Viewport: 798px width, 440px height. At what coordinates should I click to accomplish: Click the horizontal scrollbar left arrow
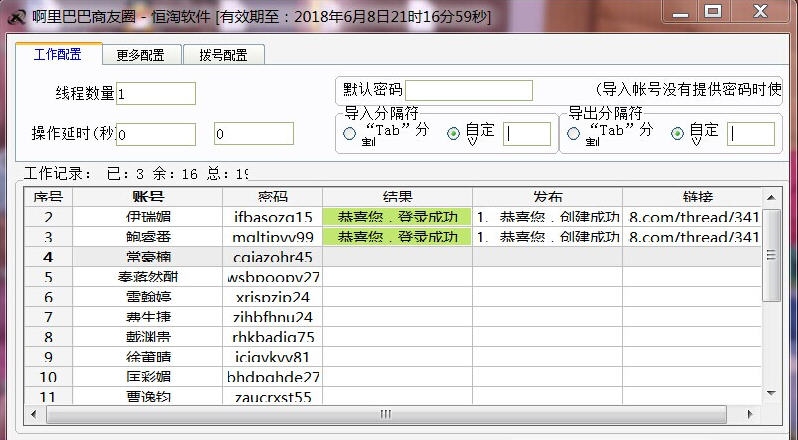pos(34,414)
